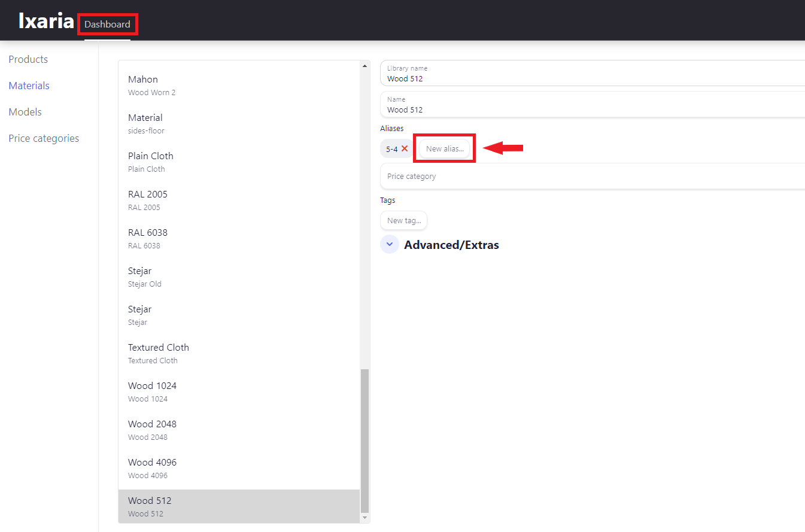Remove the 5-4 alias with the red X
805x532 pixels.
(405, 148)
